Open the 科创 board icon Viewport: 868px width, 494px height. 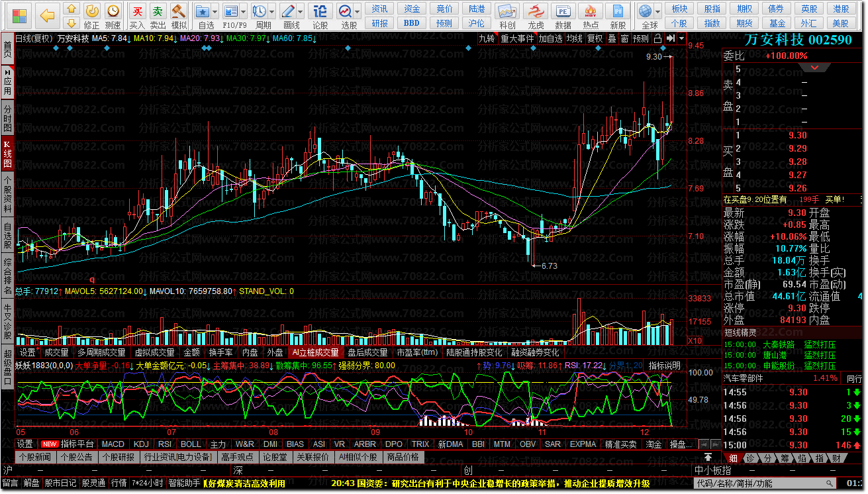tap(507, 11)
